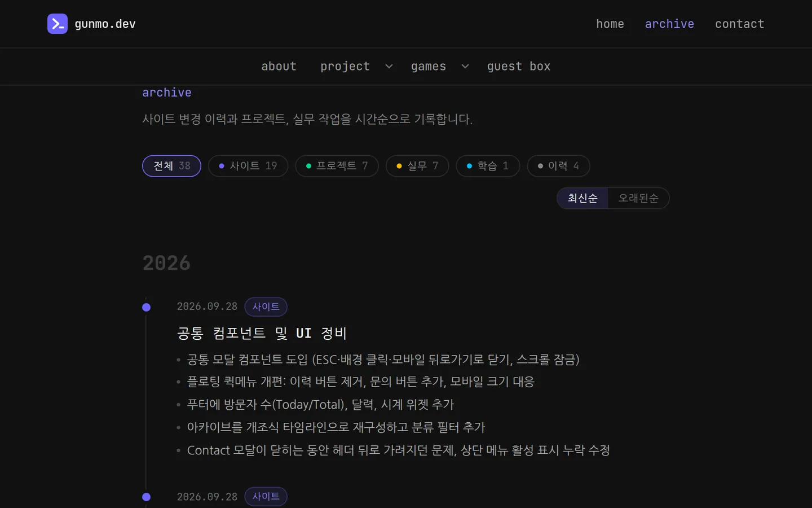Click the description 사이트 변경 이력과 프로젝트
The image size is (812, 508).
click(307, 119)
